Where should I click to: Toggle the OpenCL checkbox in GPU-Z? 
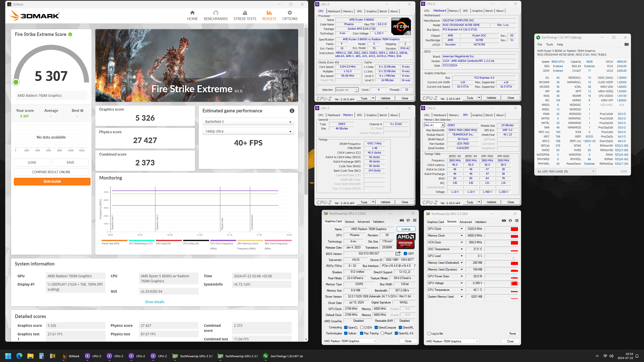tap(346, 327)
